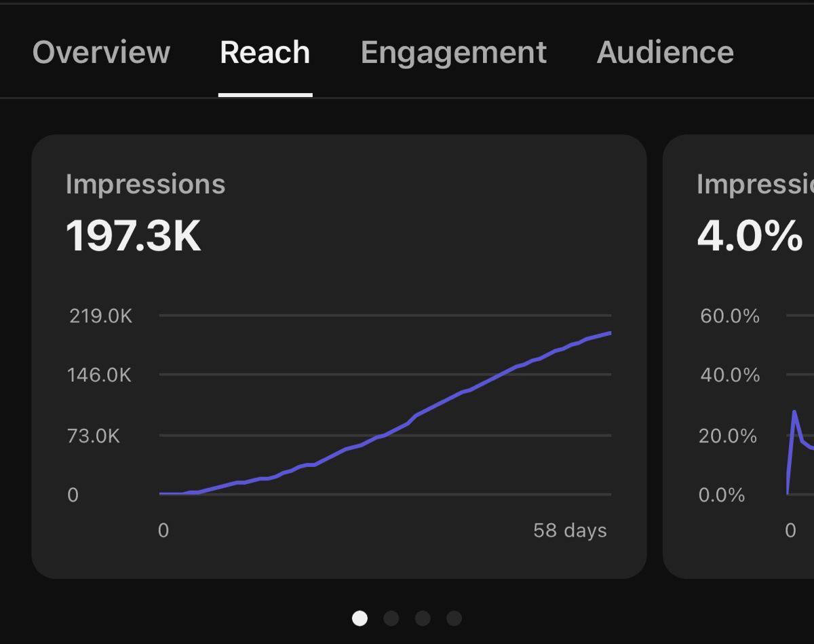Tap the 197.3K impressions total
Screen dimensions: 814x644
click(134, 236)
